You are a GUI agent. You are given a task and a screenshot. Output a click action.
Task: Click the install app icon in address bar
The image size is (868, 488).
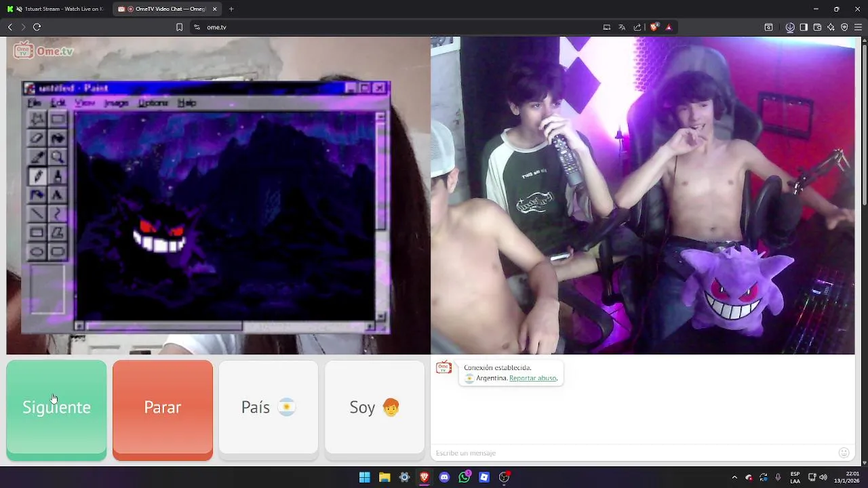click(607, 27)
